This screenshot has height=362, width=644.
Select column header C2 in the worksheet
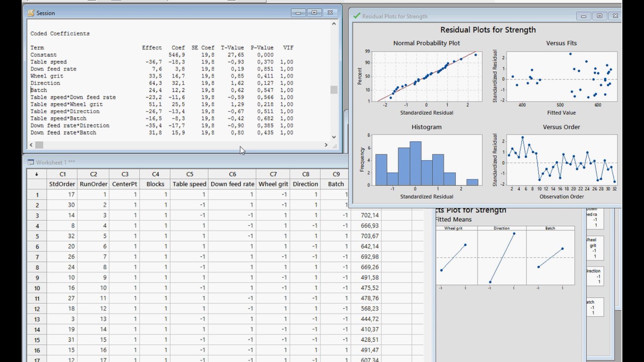pos(94,174)
